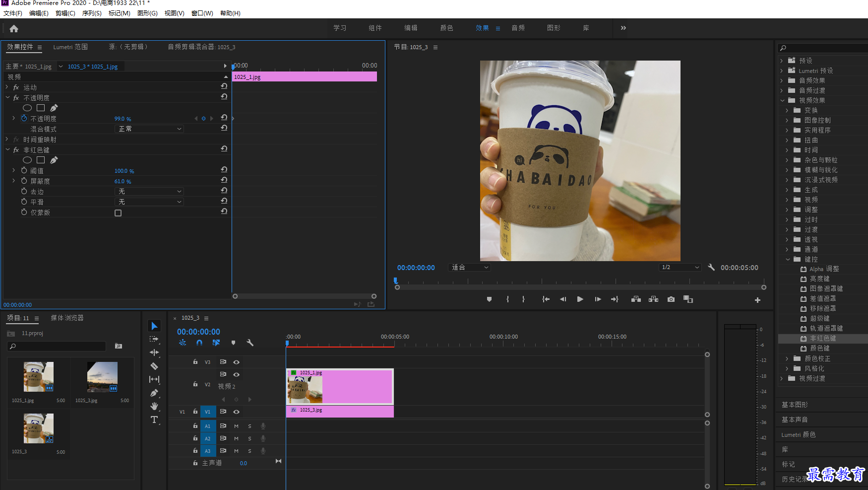
Task: Select the Slip tool
Action: tap(154, 379)
